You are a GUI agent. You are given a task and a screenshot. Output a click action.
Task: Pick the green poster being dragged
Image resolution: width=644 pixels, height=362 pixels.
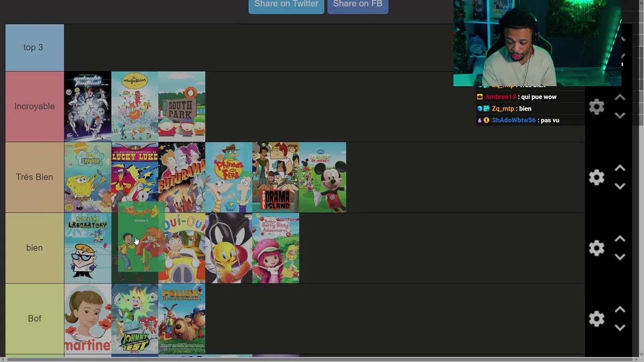141,237
